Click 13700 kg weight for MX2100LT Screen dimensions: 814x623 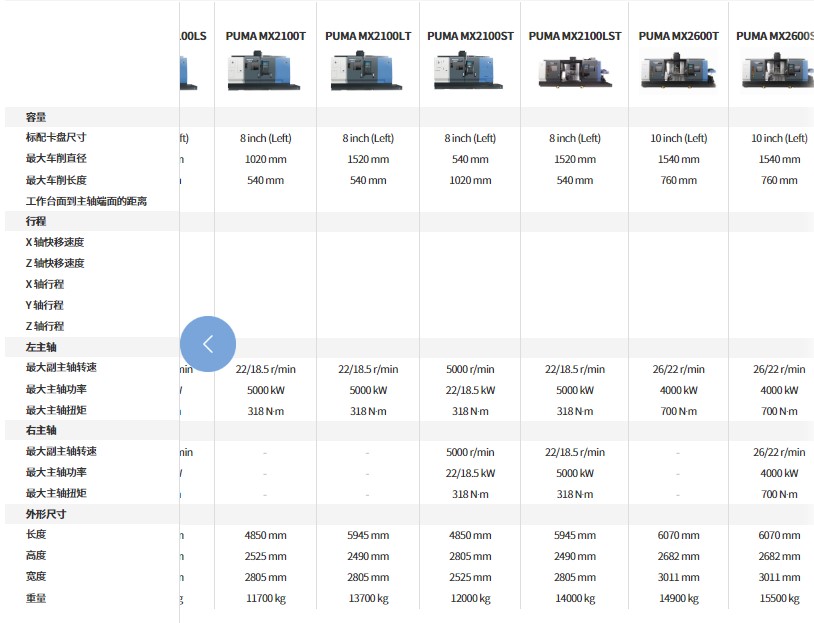tap(368, 599)
